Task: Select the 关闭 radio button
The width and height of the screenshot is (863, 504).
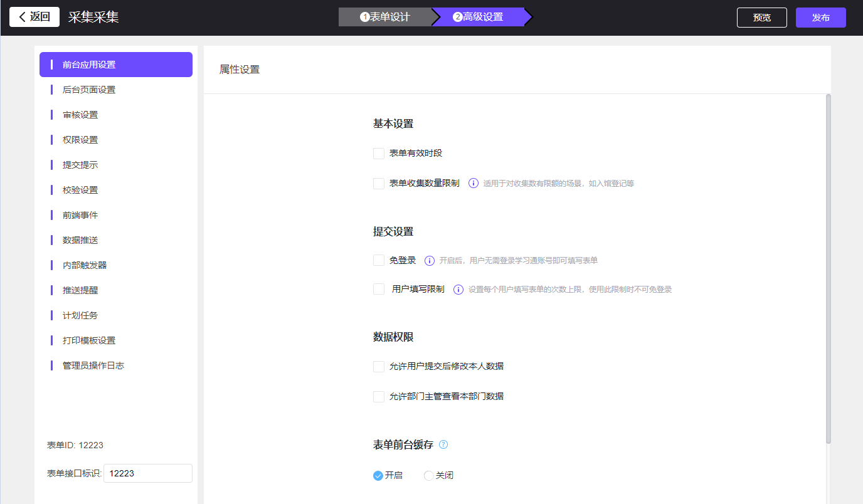Action: (x=429, y=476)
